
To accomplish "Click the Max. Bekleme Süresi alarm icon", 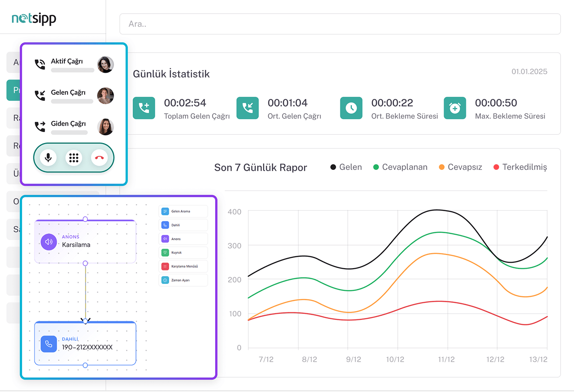I will pyautogui.click(x=455, y=108).
